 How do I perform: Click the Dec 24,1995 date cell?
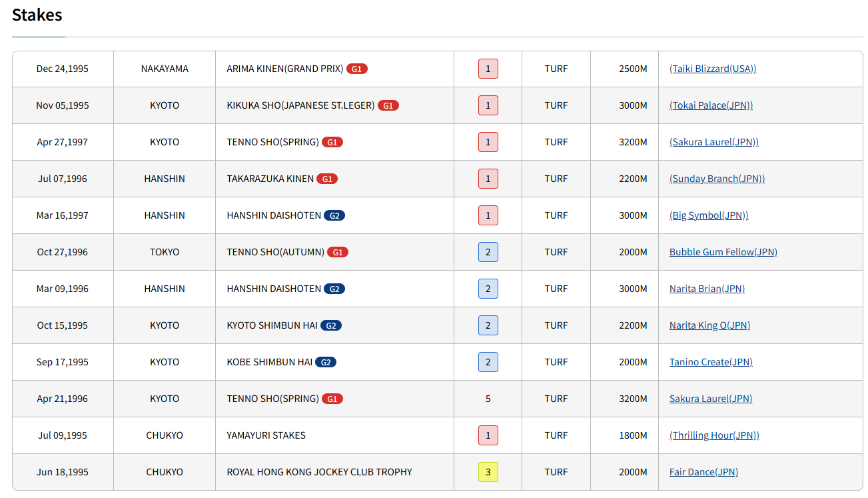click(63, 69)
